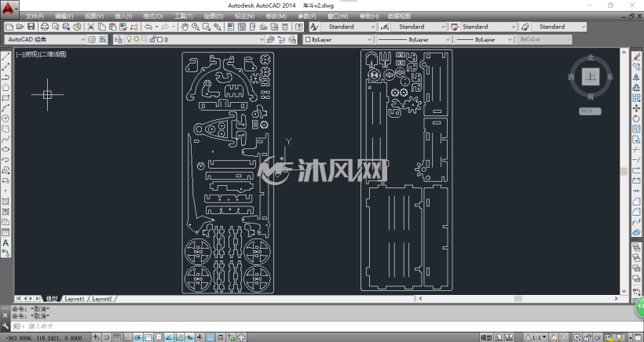Toggle Ortho Mode in status bar
The image size is (644, 342).
[x=127, y=337]
